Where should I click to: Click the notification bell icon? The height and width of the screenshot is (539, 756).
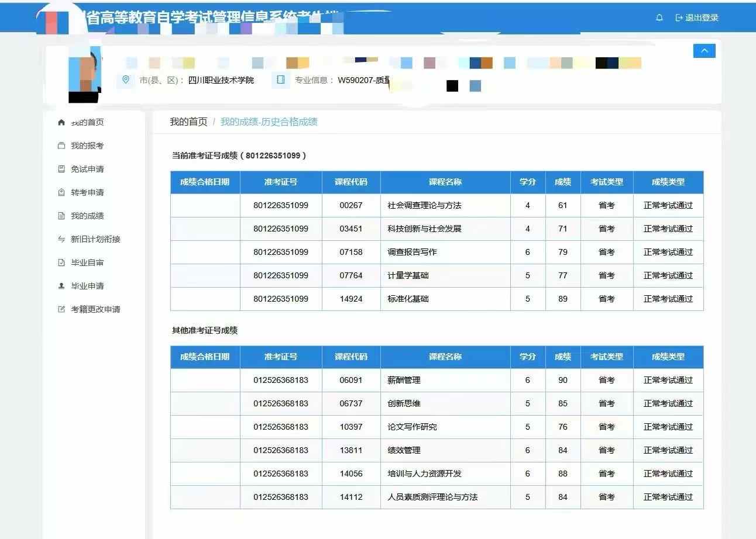pos(659,18)
